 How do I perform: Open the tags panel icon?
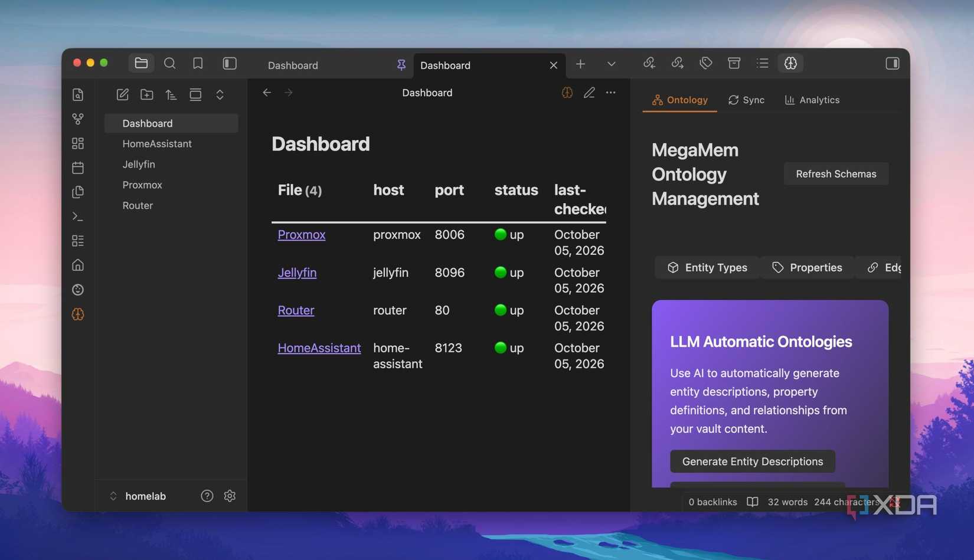pos(706,63)
